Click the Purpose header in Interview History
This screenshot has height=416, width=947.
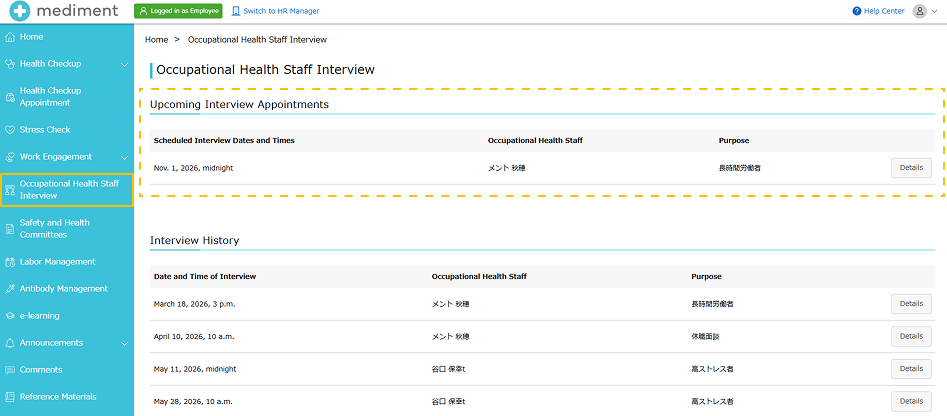coord(707,277)
